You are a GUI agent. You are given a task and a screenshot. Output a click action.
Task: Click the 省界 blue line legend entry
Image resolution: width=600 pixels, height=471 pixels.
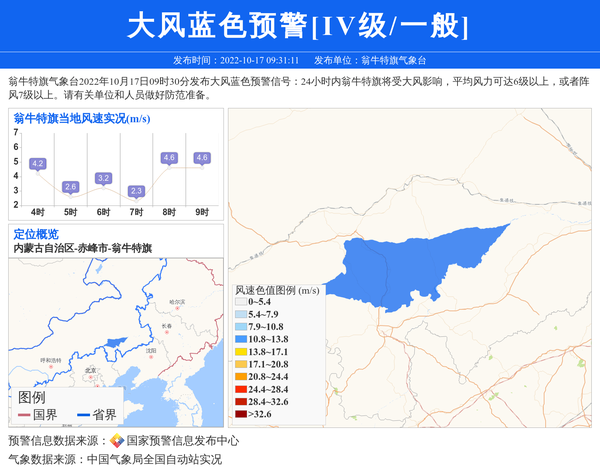click(x=94, y=415)
